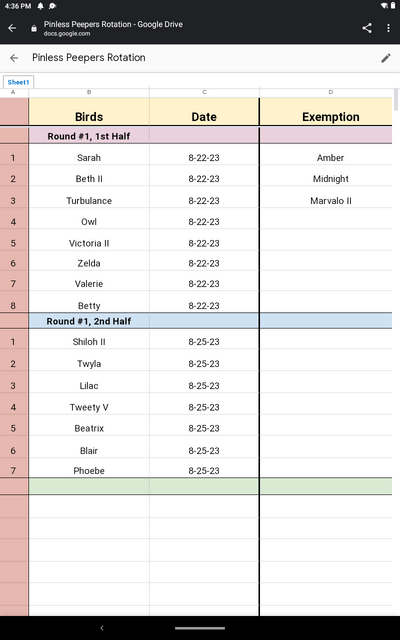Screen dimensions: 400x640
Task: Click the docs.google.com URL text
Action: click(67, 34)
